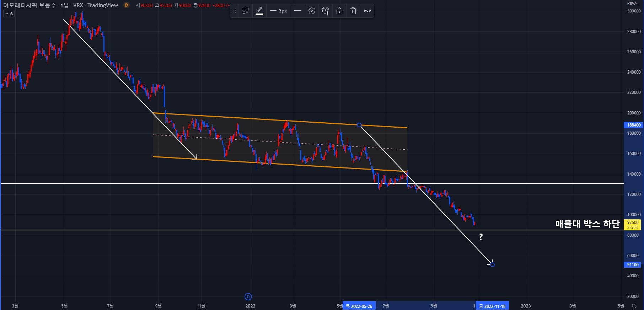Click the 2022 label on the time axis
644x310 pixels.
tap(250, 306)
